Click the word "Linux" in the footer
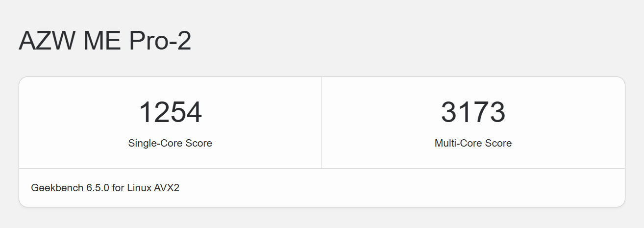This screenshot has height=228, width=644. (x=140, y=187)
